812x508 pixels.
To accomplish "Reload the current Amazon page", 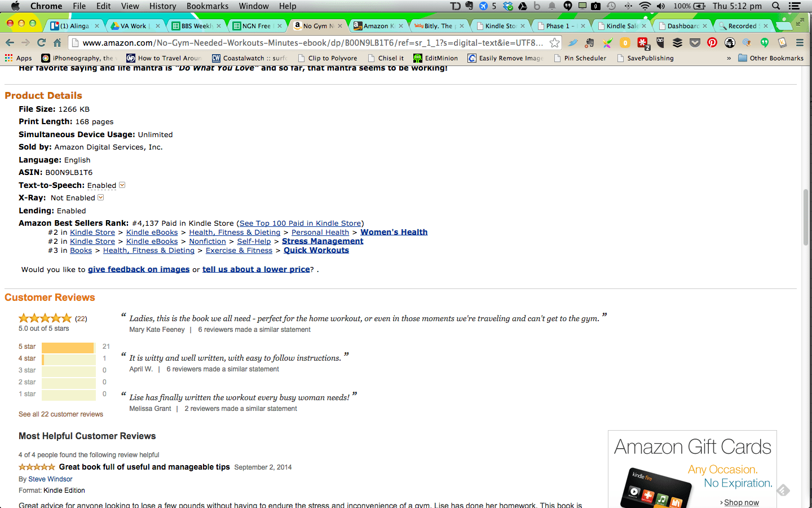I will 41,42.
